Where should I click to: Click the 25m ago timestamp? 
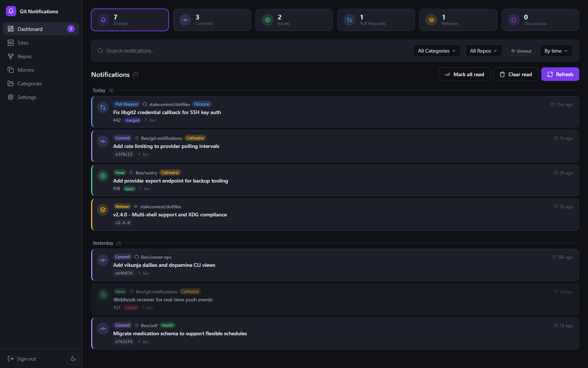pyautogui.click(x=562, y=105)
